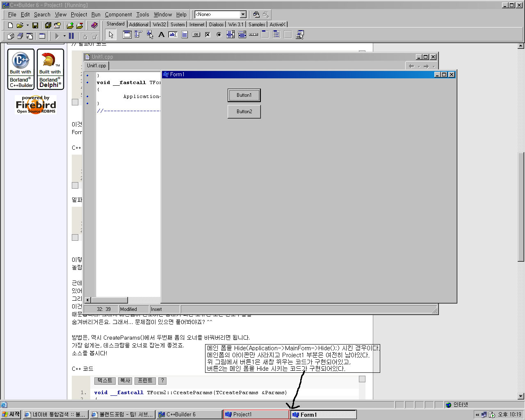Open the Help contents book icon
This screenshot has width=525, height=420.
click(x=94, y=25)
